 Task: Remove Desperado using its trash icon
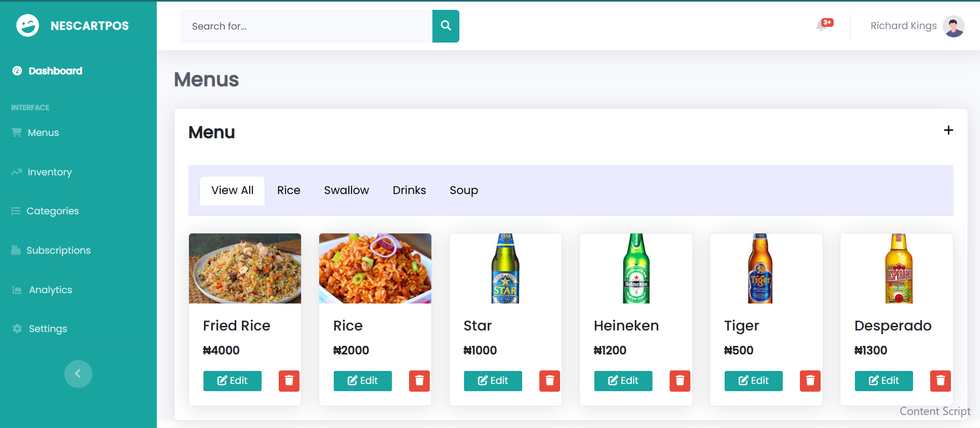[940, 381]
